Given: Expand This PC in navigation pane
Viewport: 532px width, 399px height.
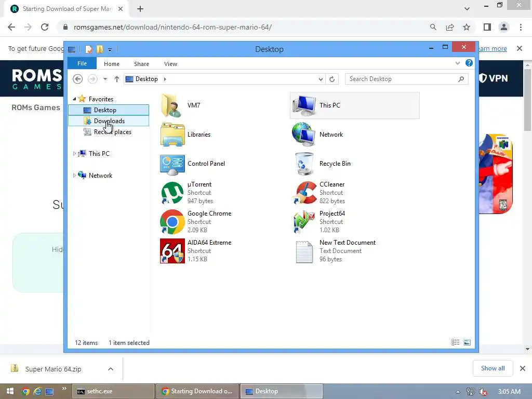Looking at the screenshot, I should [74, 154].
